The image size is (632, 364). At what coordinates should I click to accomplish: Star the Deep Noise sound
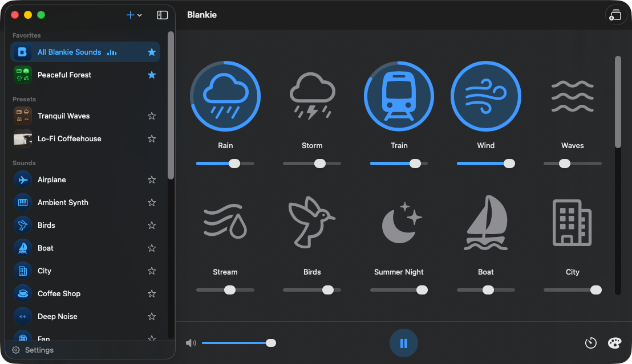click(x=152, y=317)
